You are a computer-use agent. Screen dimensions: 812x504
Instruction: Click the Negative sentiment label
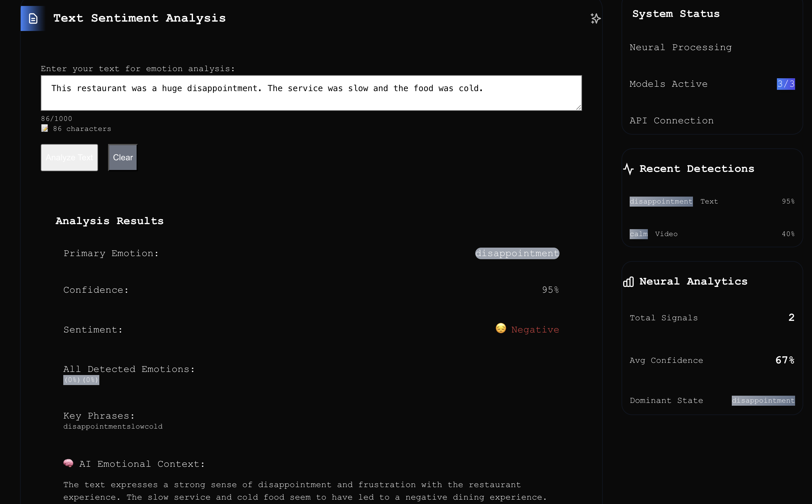point(535,330)
